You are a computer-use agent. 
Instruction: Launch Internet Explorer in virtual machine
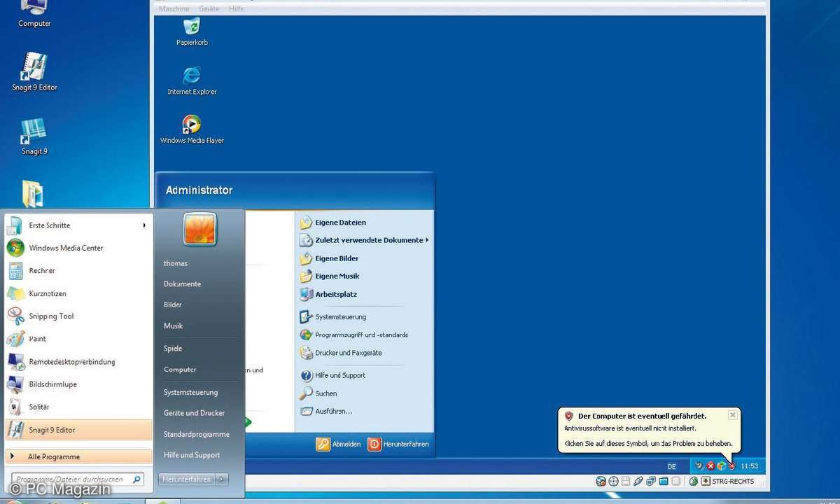(x=192, y=80)
